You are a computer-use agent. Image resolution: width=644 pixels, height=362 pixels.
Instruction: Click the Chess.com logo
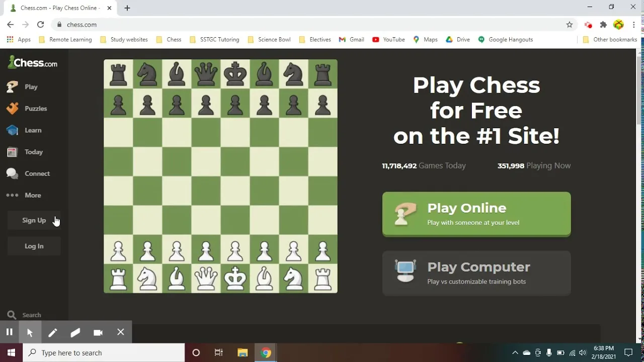33,63
